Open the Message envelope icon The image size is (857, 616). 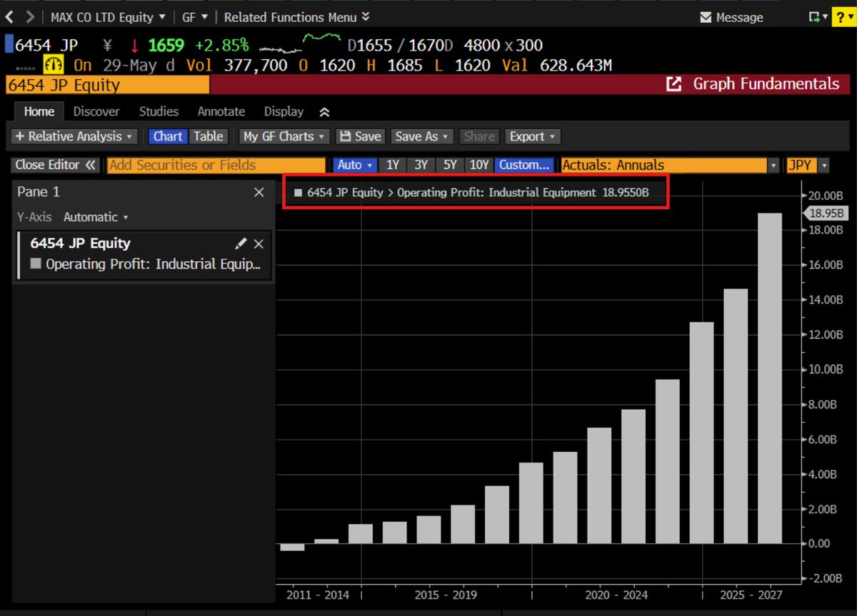pyautogui.click(x=706, y=17)
